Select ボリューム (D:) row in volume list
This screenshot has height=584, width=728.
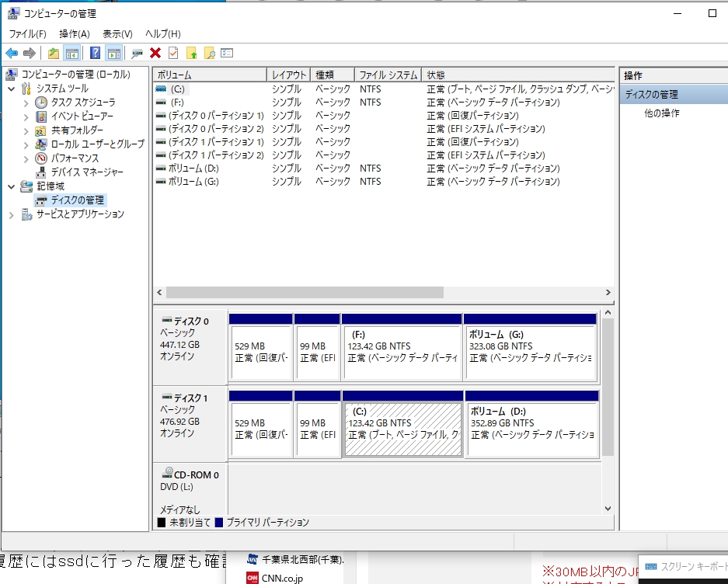[x=384, y=168]
